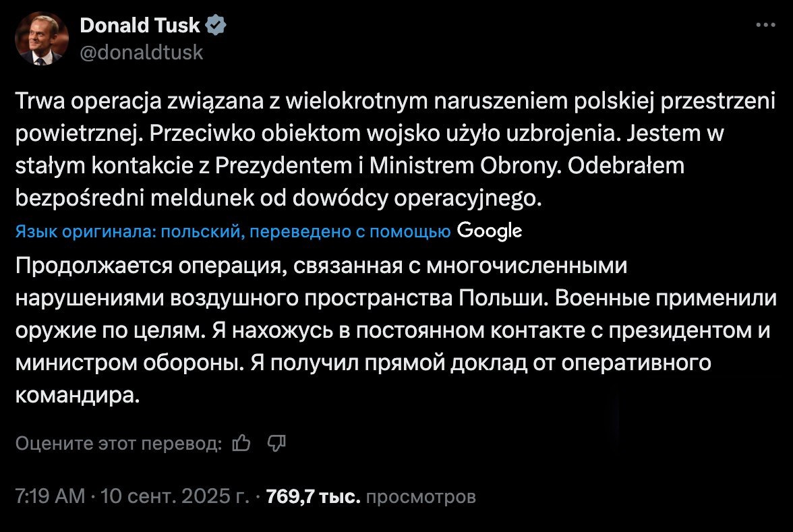
Task: Click the 'Язык оригинала: польский' translation link
Action: tap(130, 232)
